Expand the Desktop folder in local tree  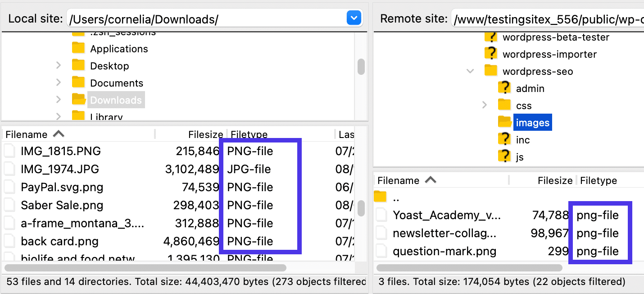pyautogui.click(x=59, y=65)
